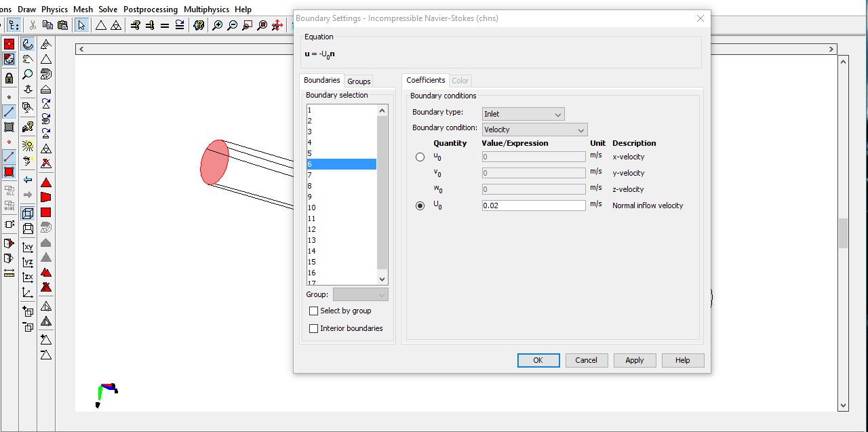This screenshot has width=868, height=432.
Task: Click the Cut scissors icon
Action: (x=33, y=25)
